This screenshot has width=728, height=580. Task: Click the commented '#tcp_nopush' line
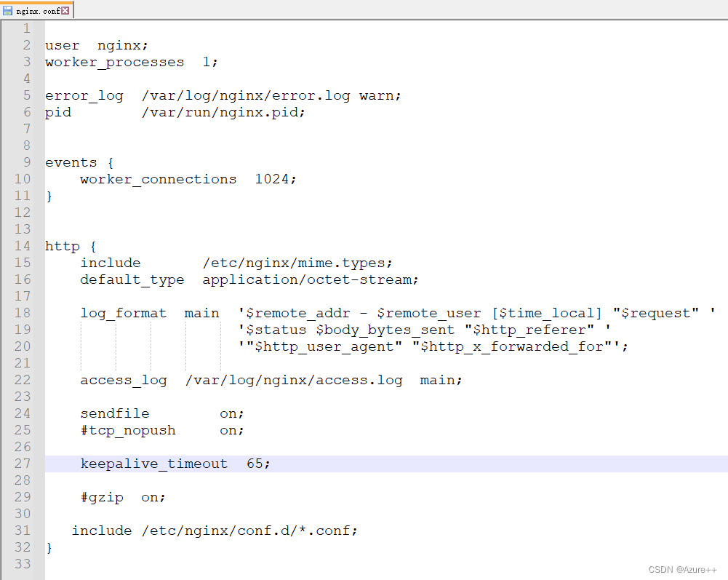(162, 430)
